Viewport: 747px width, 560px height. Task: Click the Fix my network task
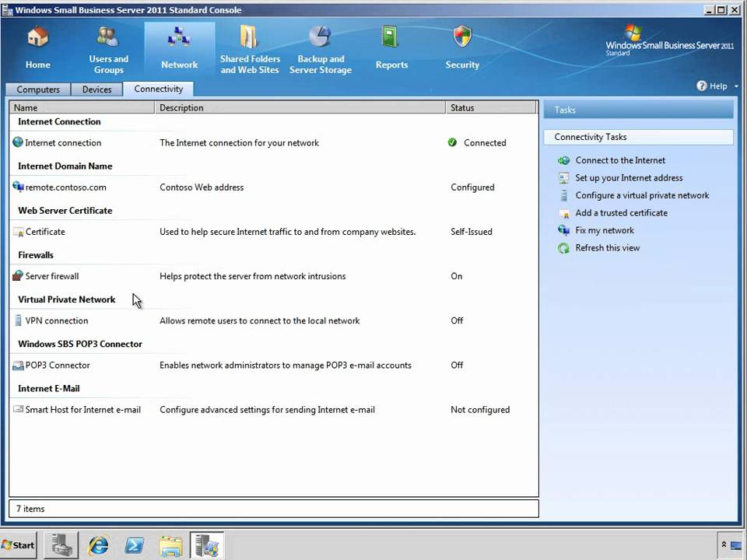(x=605, y=230)
